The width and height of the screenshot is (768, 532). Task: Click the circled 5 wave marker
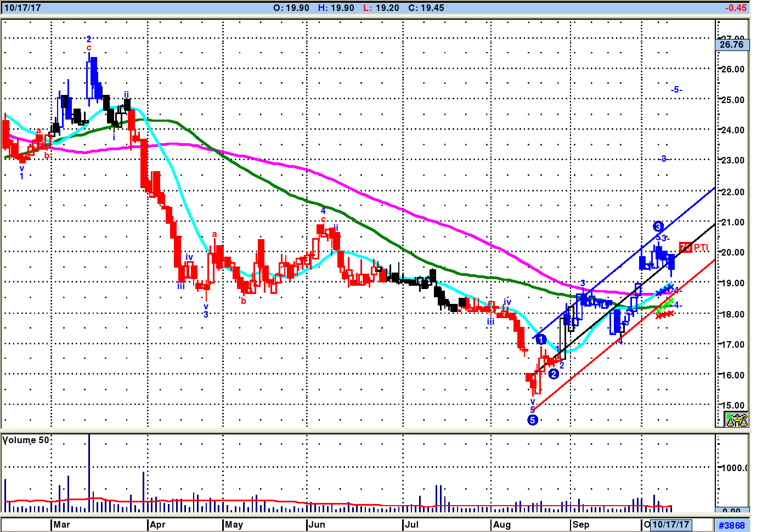pyautogui.click(x=532, y=420)
